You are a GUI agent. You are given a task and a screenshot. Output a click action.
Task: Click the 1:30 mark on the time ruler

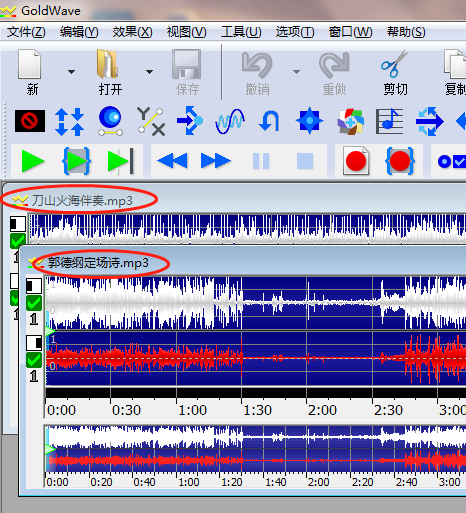click(x=257, y=410)
